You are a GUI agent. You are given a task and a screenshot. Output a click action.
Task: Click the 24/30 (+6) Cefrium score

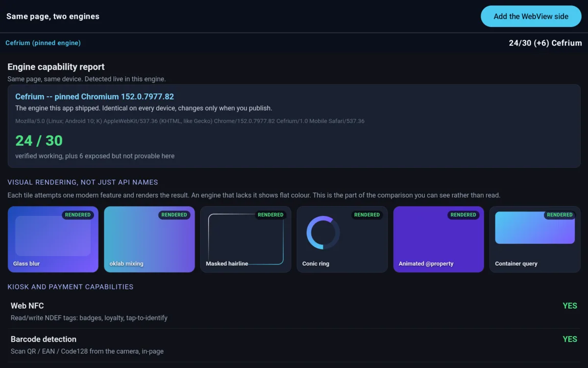pyautogui.click(x=545, y=43)
